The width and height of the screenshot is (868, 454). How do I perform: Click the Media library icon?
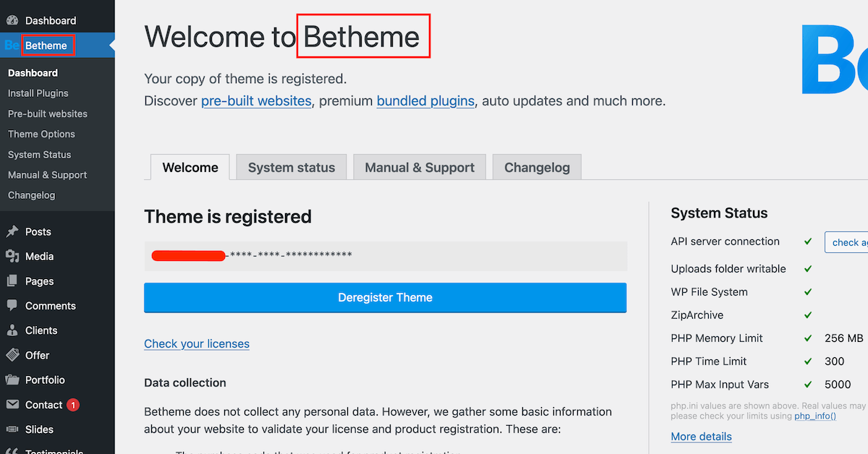(x=12, y=257)
